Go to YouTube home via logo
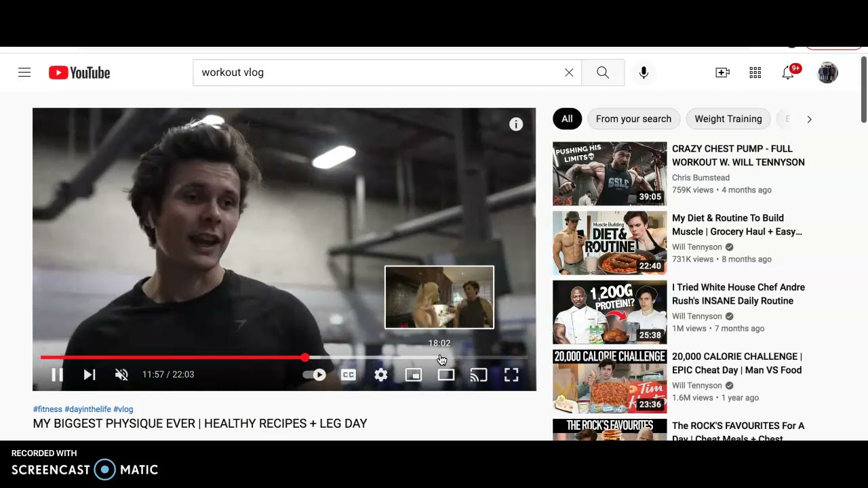 click(79, 73)
